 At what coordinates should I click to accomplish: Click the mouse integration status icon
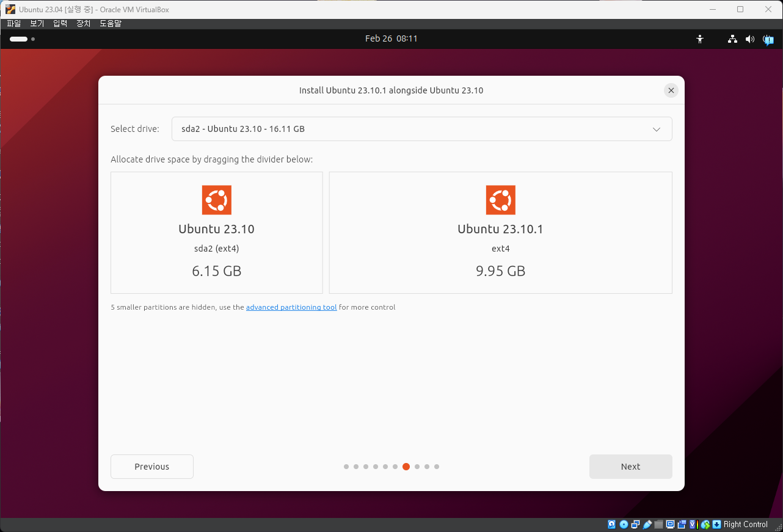(705, 525)
